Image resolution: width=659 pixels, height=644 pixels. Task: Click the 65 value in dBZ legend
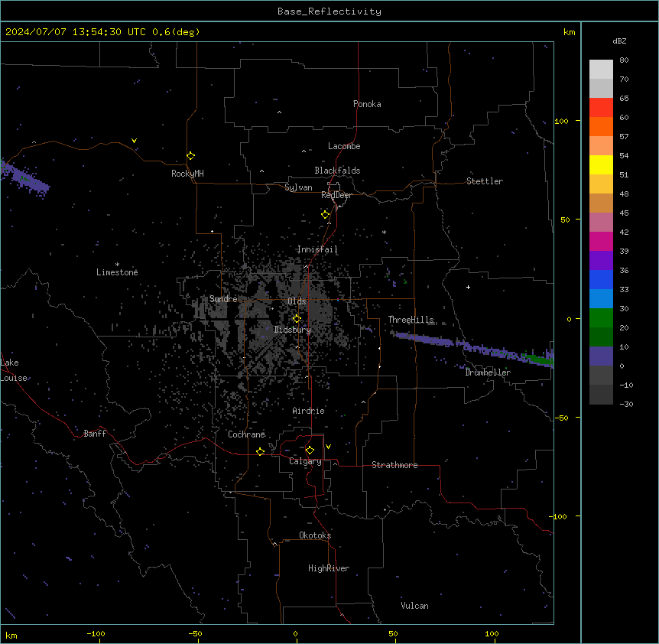click(624, 99)
